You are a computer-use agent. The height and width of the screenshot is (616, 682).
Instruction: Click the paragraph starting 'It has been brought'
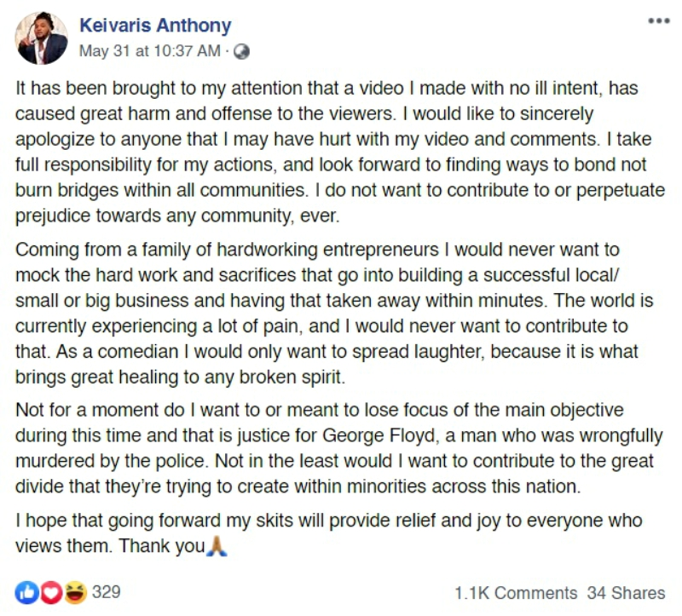340,152
